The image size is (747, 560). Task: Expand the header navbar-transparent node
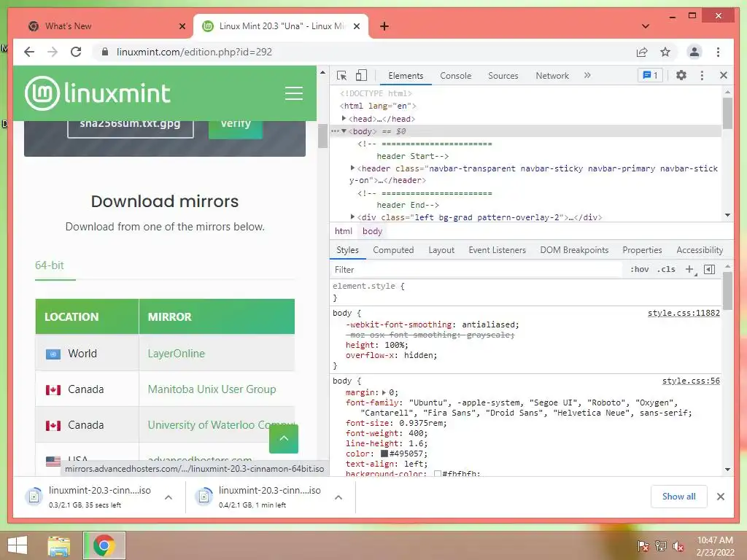(352, 168)
